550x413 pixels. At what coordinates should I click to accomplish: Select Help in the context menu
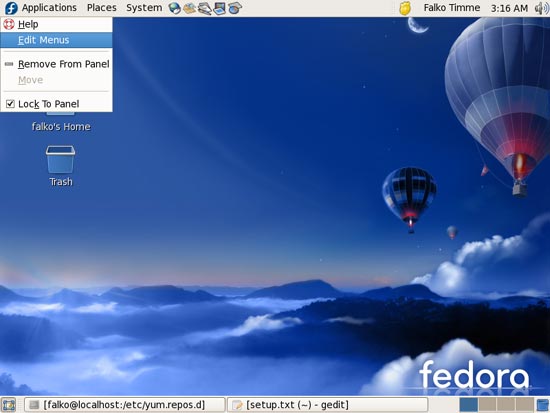56,24
